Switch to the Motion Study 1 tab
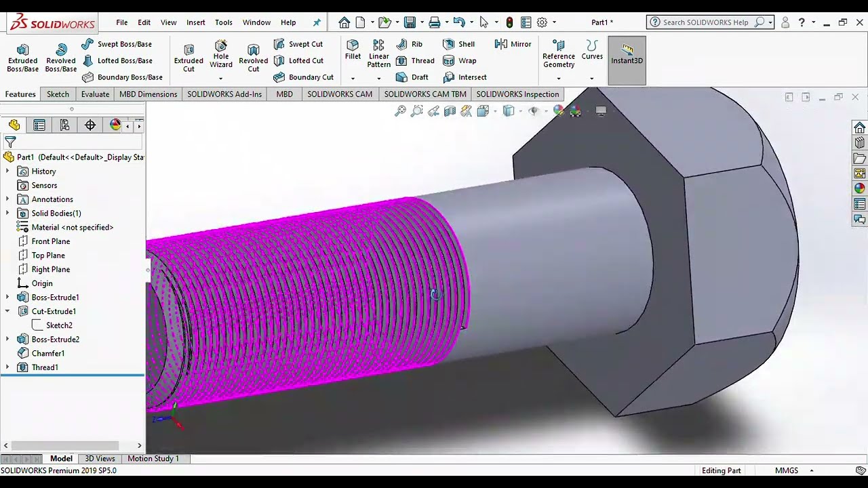Screen dimensions: 868x488 (153, 459)
